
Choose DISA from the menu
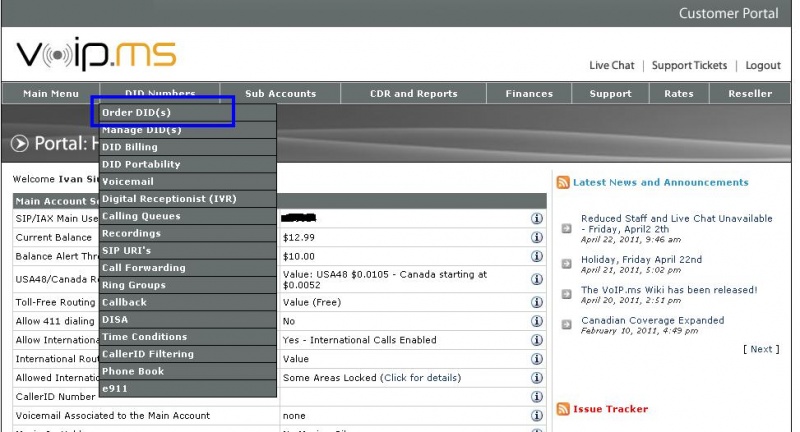[x=188, y=319]
